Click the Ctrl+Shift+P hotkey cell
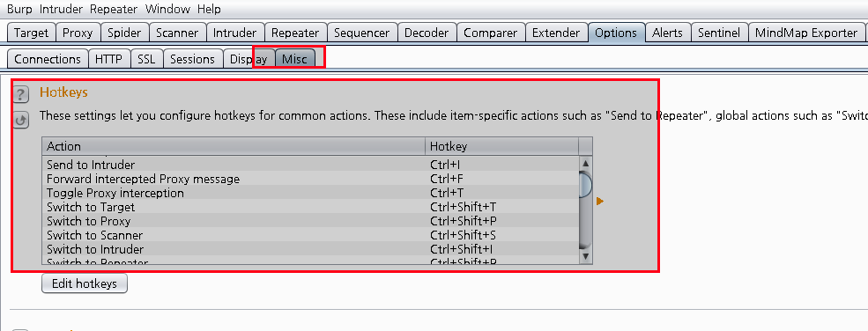This screenshot has height=331, width=868. [x=501, y=221]
